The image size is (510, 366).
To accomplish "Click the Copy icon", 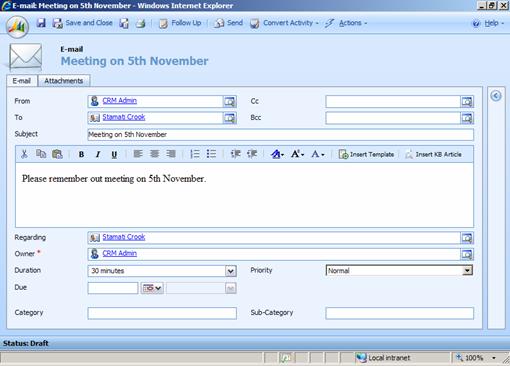I will [x=41, y=154].
